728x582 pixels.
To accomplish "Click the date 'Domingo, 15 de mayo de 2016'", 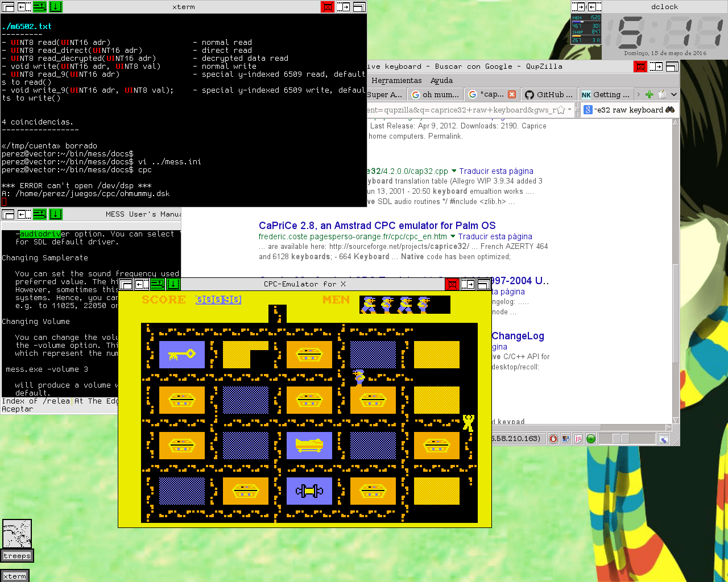I will [665, 53].
